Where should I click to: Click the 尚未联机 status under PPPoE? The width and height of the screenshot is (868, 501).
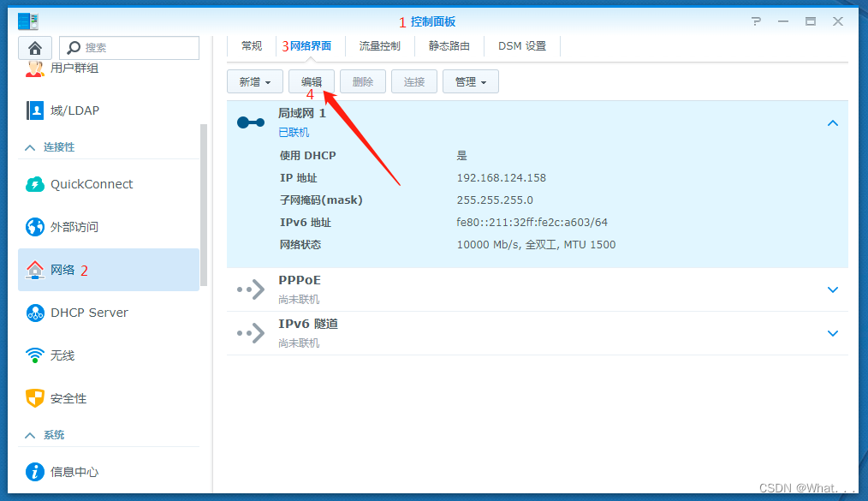pos(299,300)
